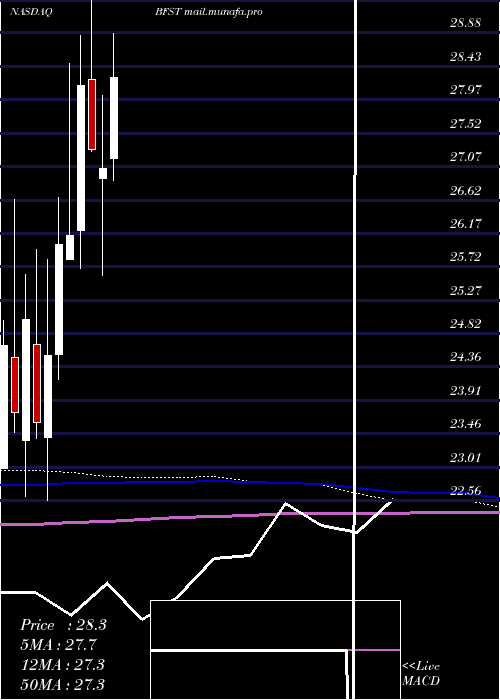Click the 5MA : 27.7 readout
The height and width of the screenshot is (700, 500).
(x=58, y=645)
